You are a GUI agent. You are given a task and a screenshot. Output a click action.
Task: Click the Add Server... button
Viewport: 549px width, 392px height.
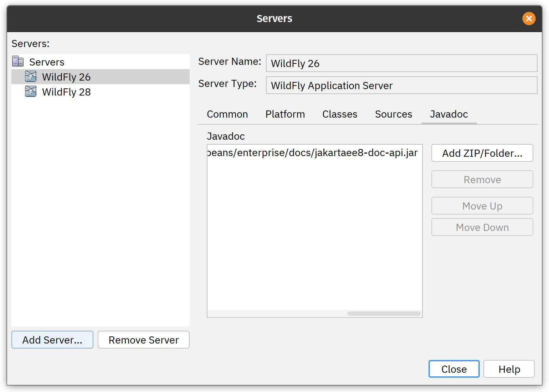[52, 340]
